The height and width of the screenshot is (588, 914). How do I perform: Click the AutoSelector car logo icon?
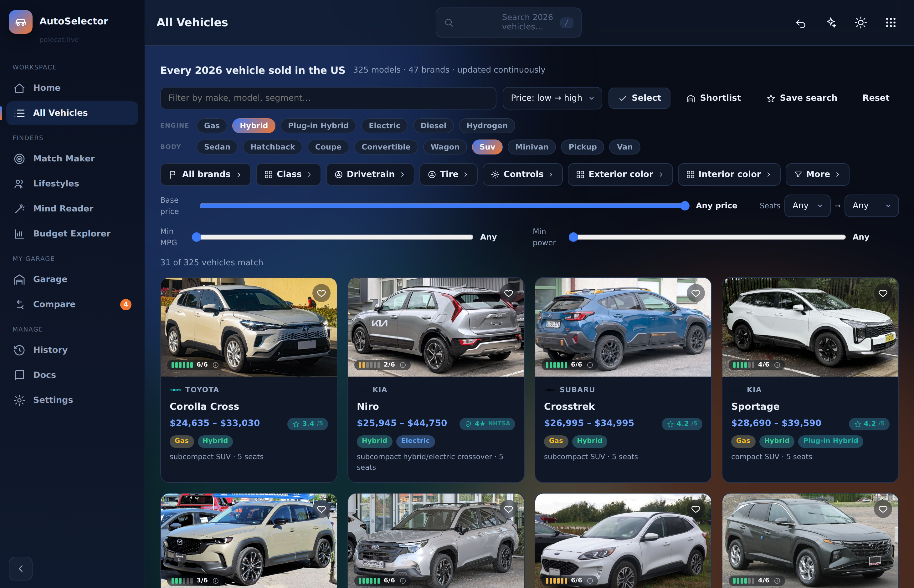coord(21,22)
